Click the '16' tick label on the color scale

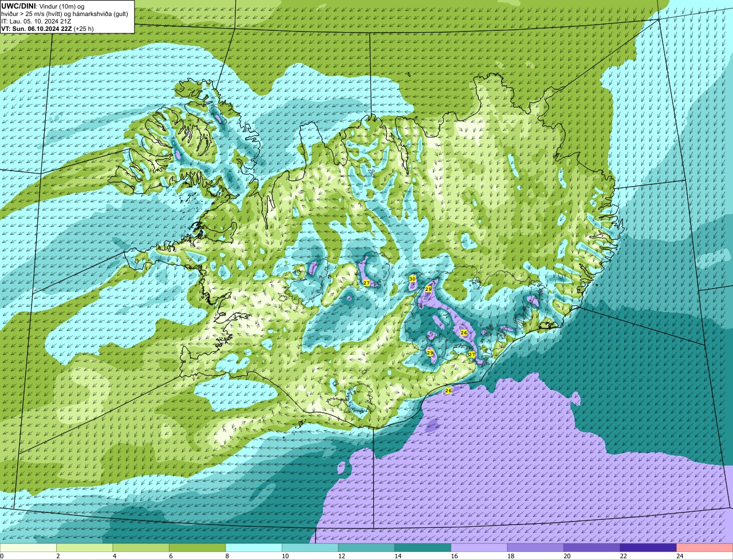point(454,556)
